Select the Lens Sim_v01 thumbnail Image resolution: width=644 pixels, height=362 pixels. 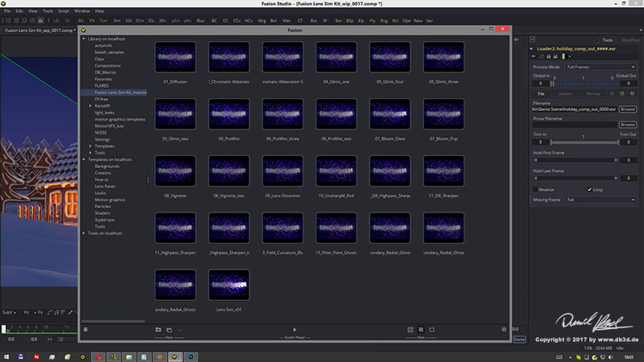pos(229,285)
